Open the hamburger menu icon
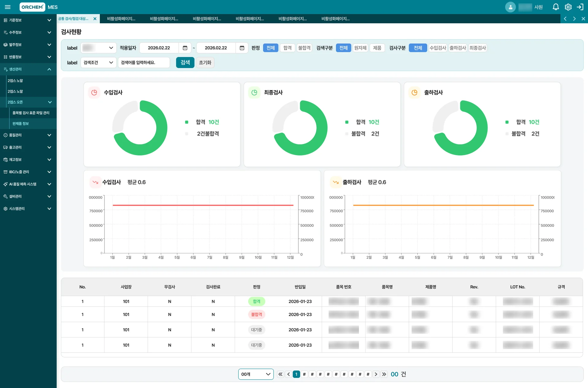The image size is (588, 388). pyautogui.click(x=8, y=7)
